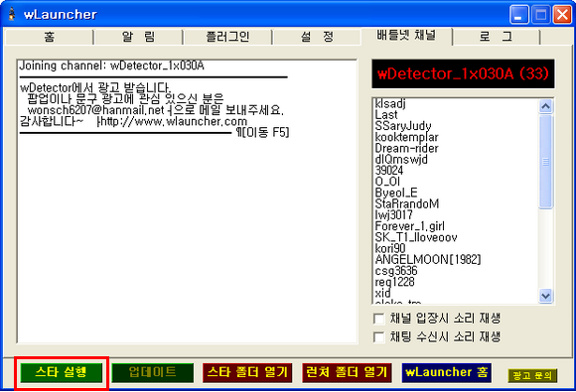
Task: Go to the 설 정 tab
Action: click(x=317, y=37)
